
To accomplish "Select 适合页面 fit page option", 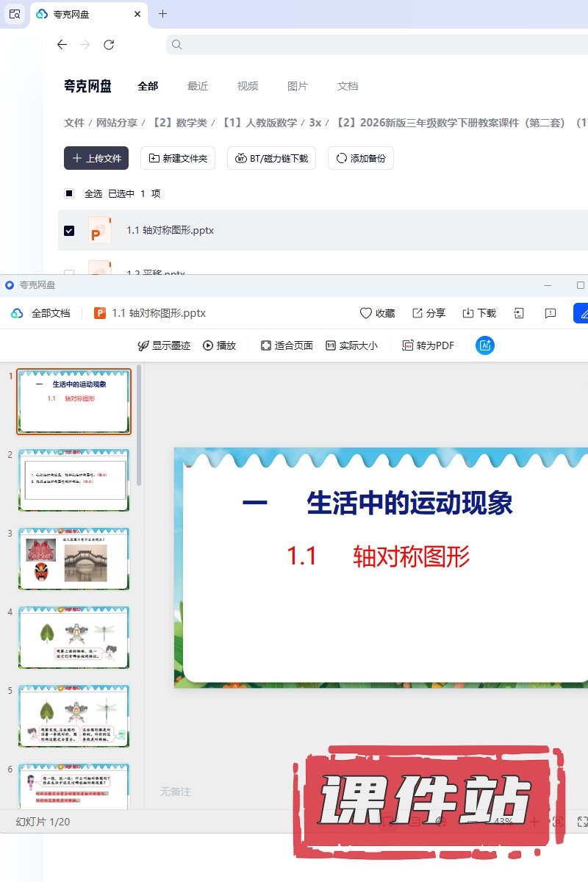I will click(x=287, y=345).
